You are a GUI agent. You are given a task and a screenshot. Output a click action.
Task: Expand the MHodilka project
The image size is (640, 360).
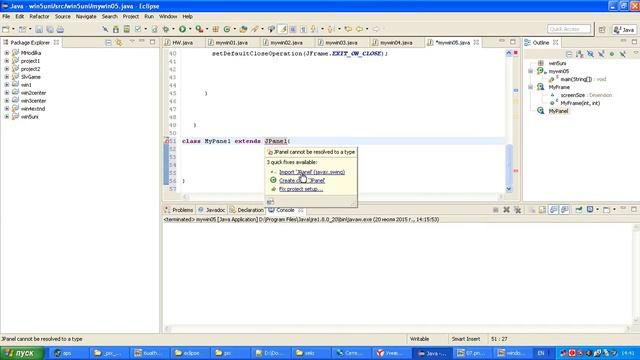(7, 53)
